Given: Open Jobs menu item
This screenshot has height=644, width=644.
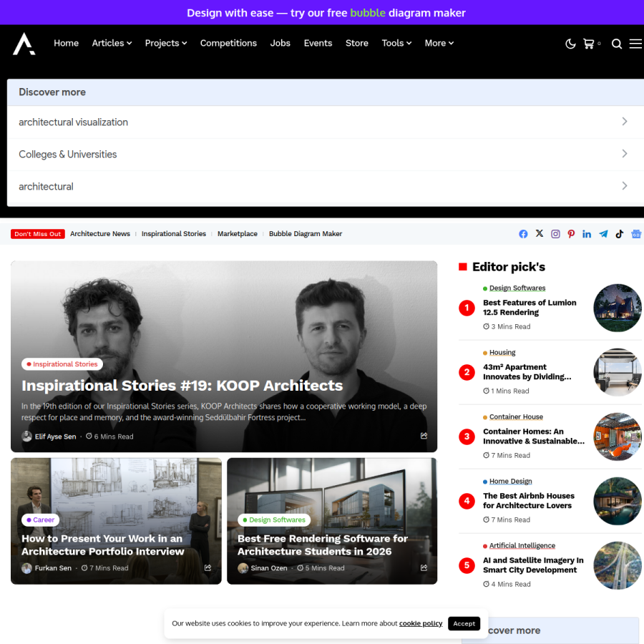Looking at the screenshot, I should [x=280, y=43].
